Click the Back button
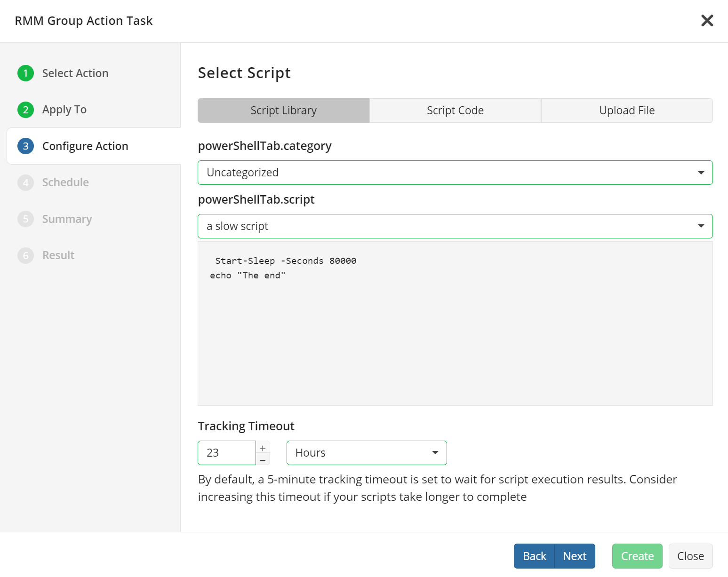Viewport: 728px width, 577px height. coord(534,556)
